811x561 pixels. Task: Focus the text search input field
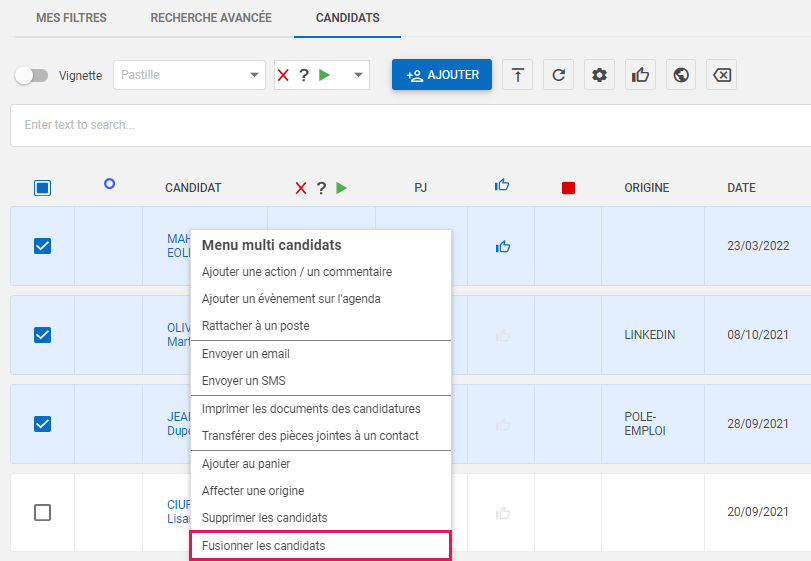click(400, 125)
